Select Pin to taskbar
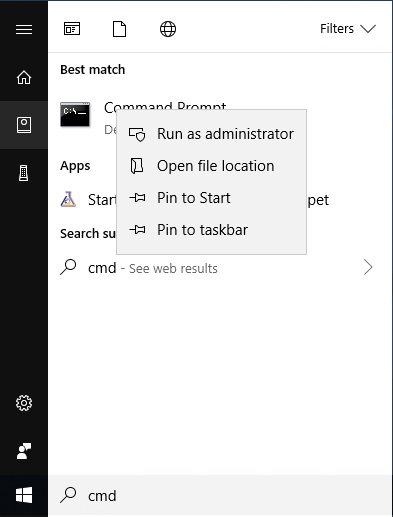 coord(211,230)
